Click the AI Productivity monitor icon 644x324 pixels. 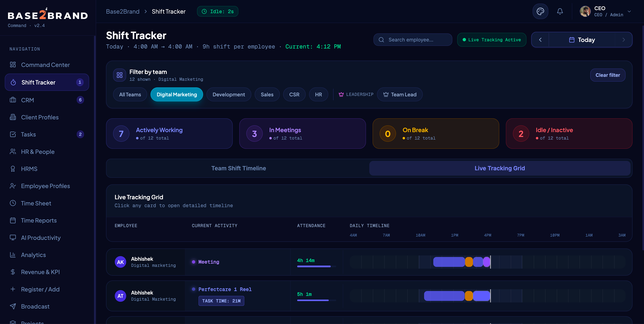[13, 238]
